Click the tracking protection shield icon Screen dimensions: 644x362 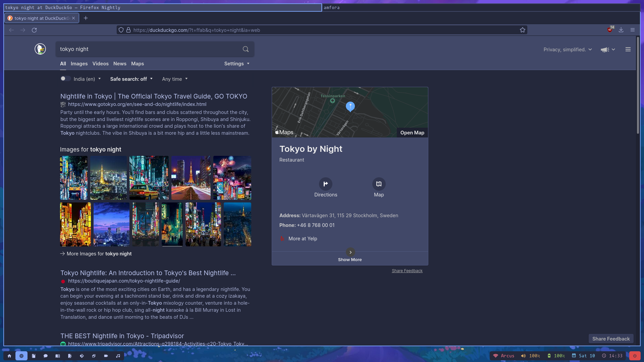121,30
